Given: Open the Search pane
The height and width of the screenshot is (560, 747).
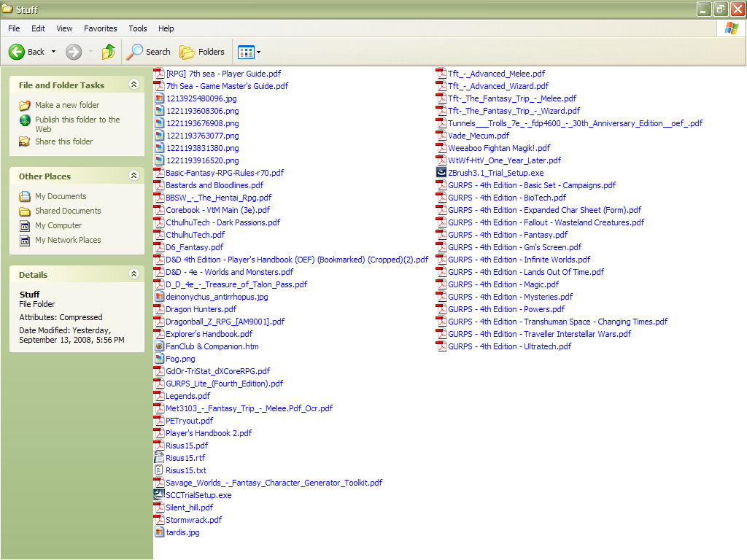Looking at the screenshot, I should (x=148, y=52).
